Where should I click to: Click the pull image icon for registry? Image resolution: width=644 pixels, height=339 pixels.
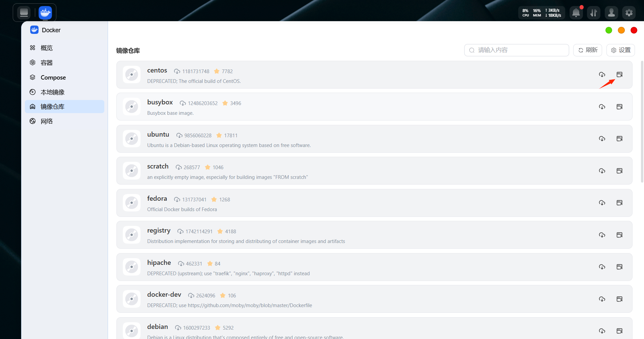602,235
